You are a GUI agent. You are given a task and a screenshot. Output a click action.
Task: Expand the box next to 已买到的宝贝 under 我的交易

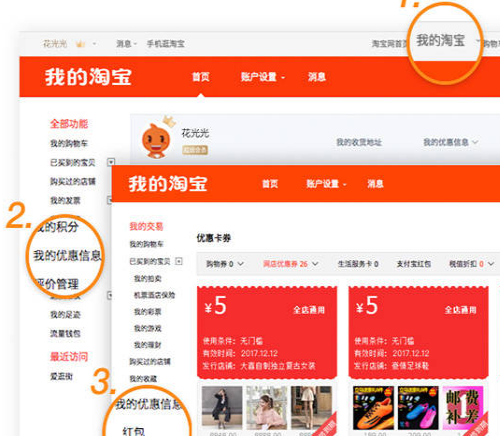click(179, 261)
